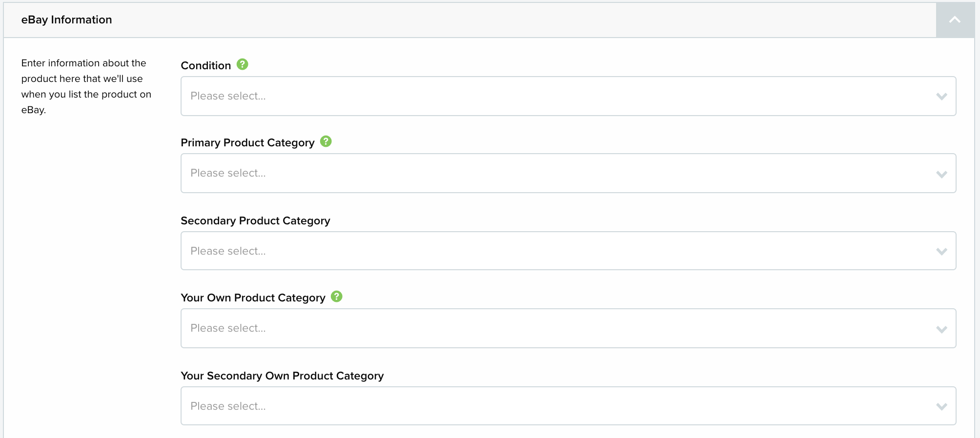Open the Secondary Product Category dropdown
Screen dimensions: 980x438
(x=568, y=251)
